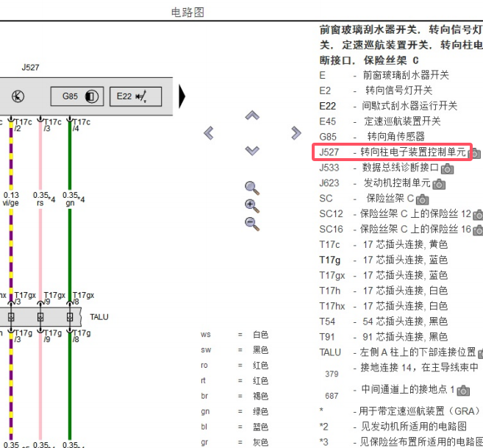The width and height of the screenshot is (483, 448).
Task: Select the G85 legend entry
Action: click(372, 137)
